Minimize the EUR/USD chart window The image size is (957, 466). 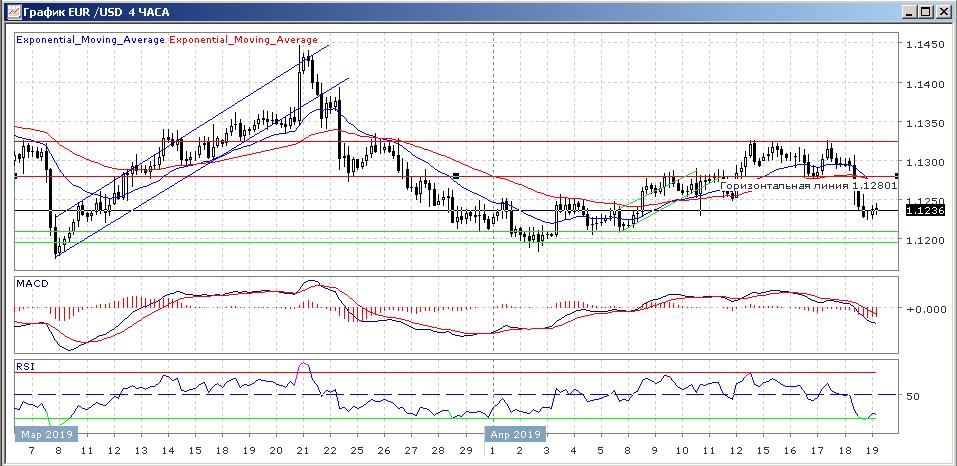click(911, 12)
